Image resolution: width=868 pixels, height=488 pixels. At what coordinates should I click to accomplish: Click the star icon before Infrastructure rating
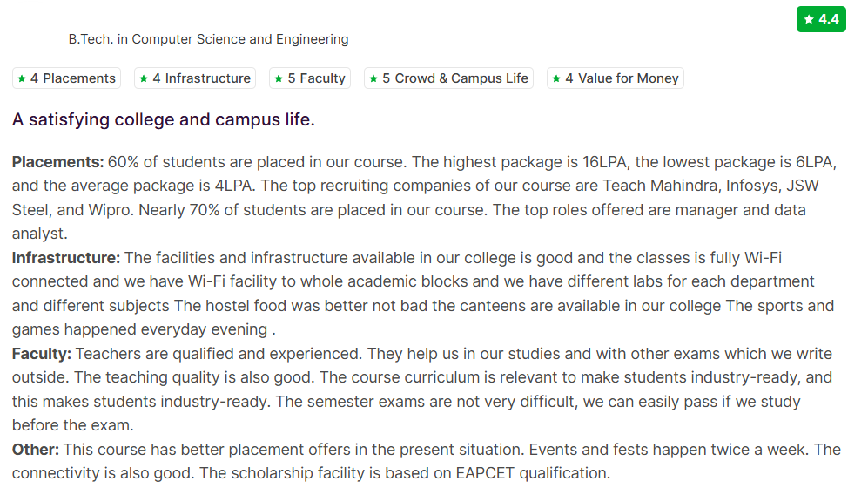(144, 78)
